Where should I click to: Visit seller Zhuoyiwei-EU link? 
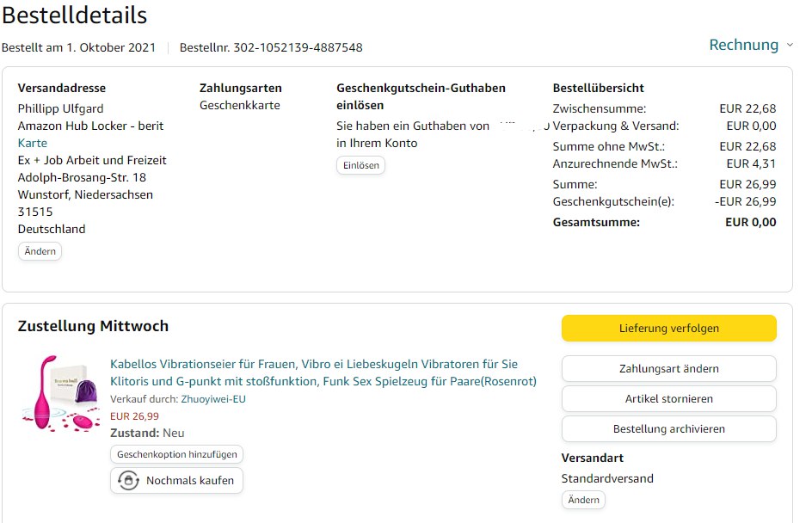click(213, 399)
